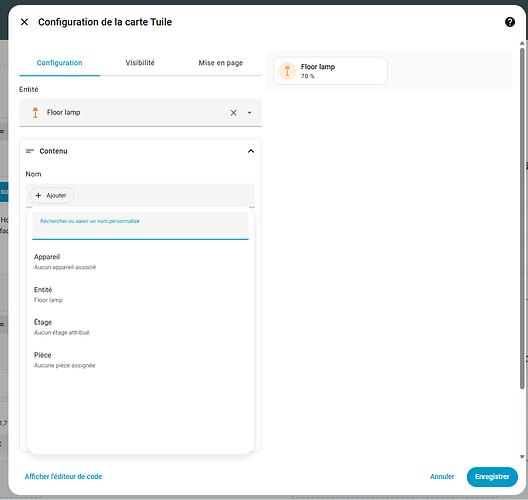Switch to the Configuration tab
Viewport: 528px width, 500px height.
[60, 63]
